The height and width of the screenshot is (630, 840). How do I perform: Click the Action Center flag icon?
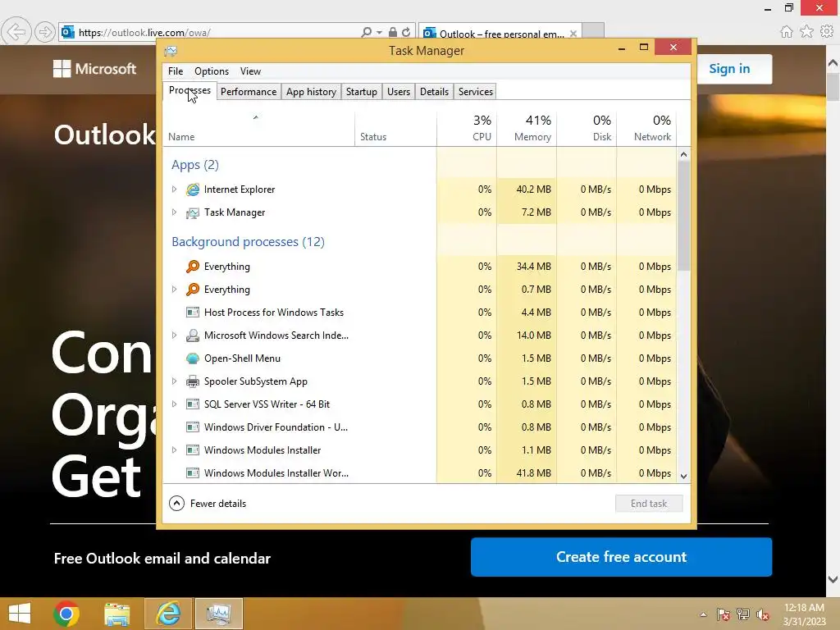(723, 614)
